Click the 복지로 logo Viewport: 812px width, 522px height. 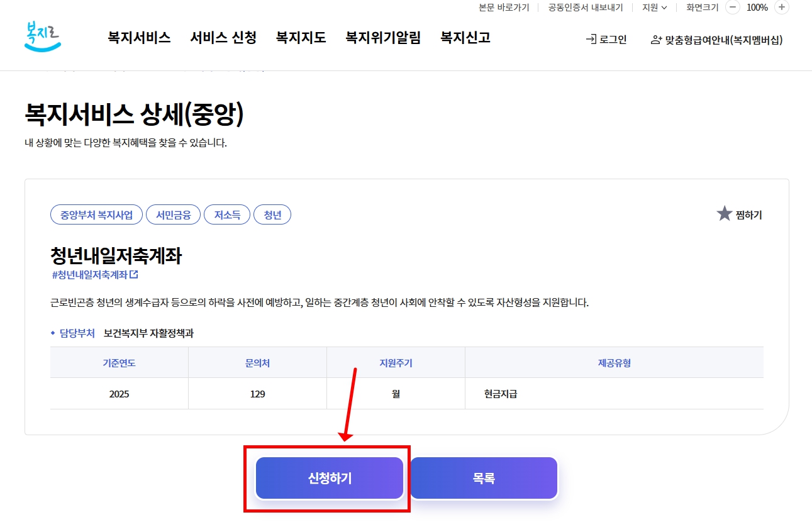coord(43,36)
